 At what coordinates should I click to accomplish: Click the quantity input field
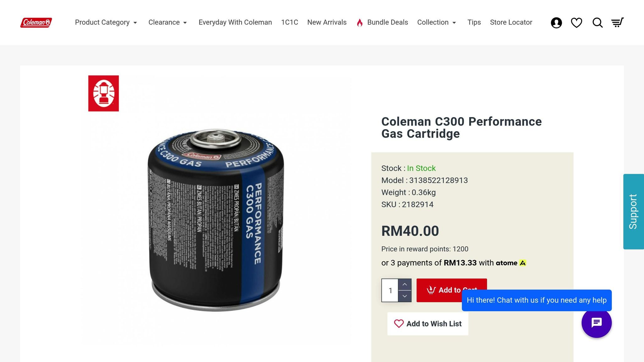(x=390, y=290)
